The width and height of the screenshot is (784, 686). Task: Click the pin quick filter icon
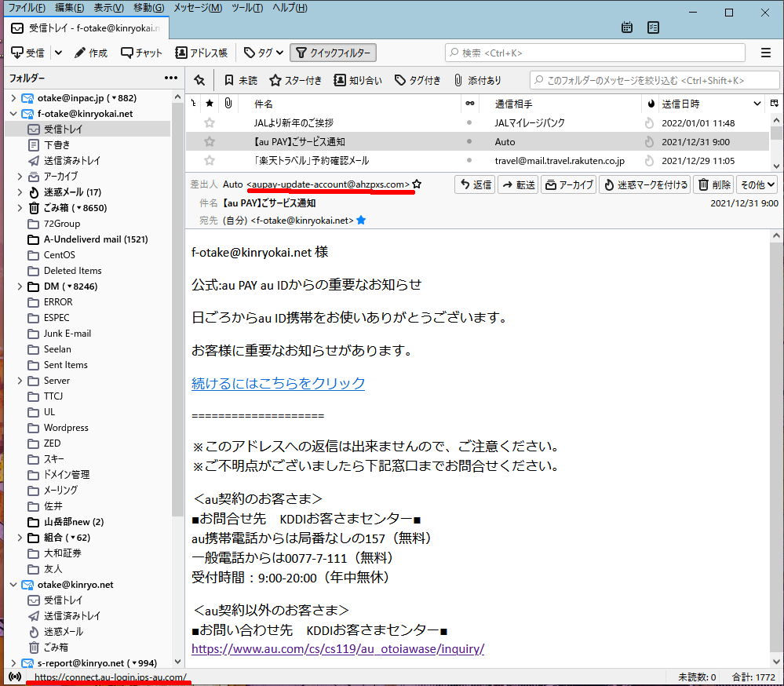[x=199, y=80]
